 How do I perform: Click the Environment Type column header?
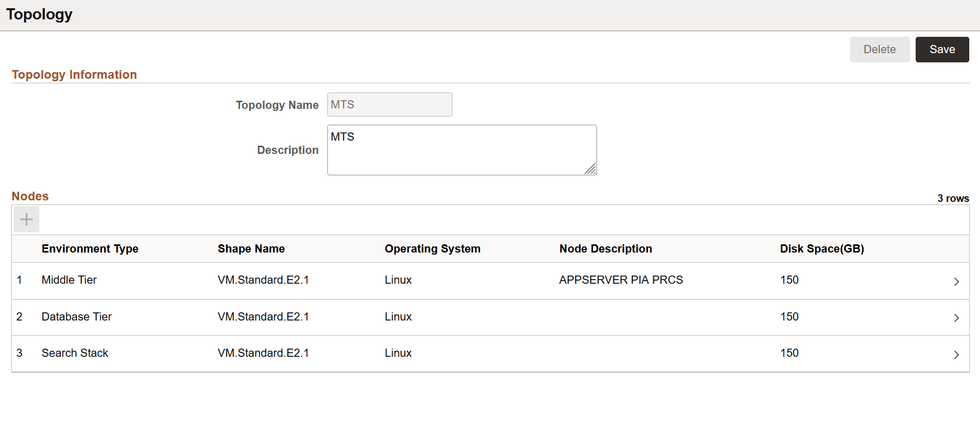coord(90,249)
